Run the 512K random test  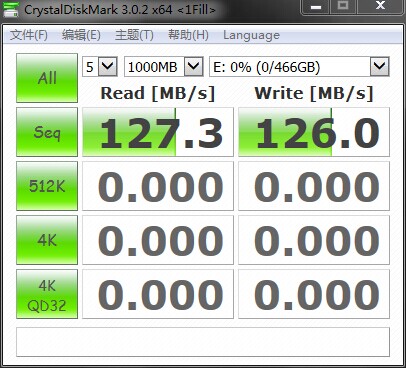tap(47, 186)
